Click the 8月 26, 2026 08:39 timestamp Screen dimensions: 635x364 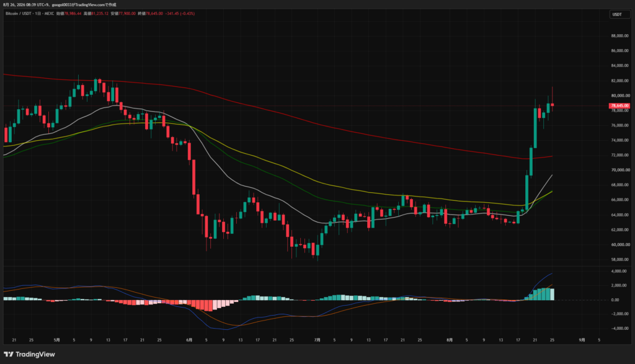click(20, 5)
